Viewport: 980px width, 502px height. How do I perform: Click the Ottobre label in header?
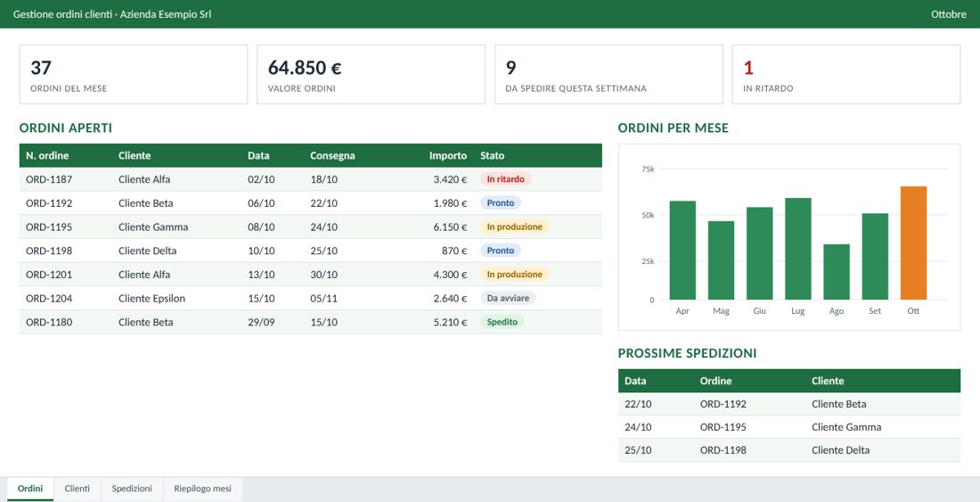click(949, 14)
